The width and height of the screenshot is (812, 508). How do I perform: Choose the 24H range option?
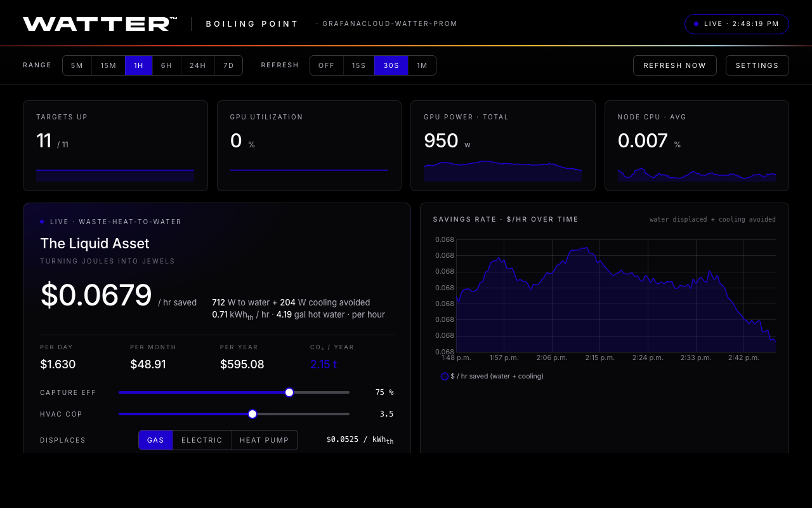pos(197,65)
